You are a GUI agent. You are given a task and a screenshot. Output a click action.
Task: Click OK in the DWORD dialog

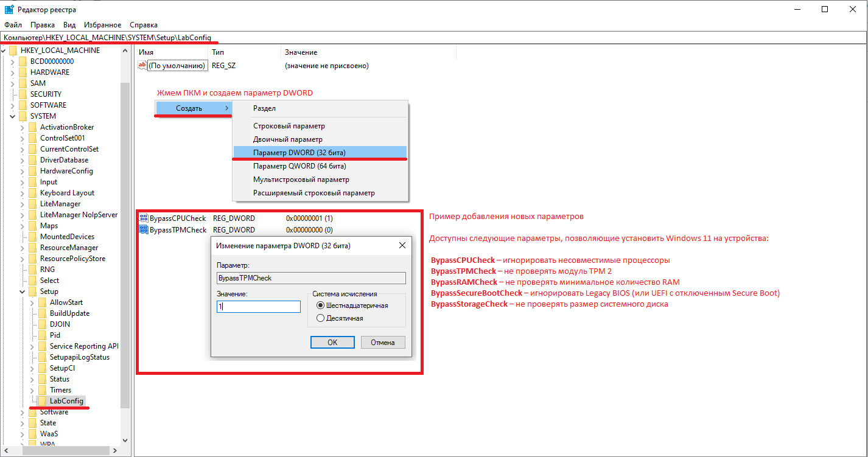coord(332,342)
